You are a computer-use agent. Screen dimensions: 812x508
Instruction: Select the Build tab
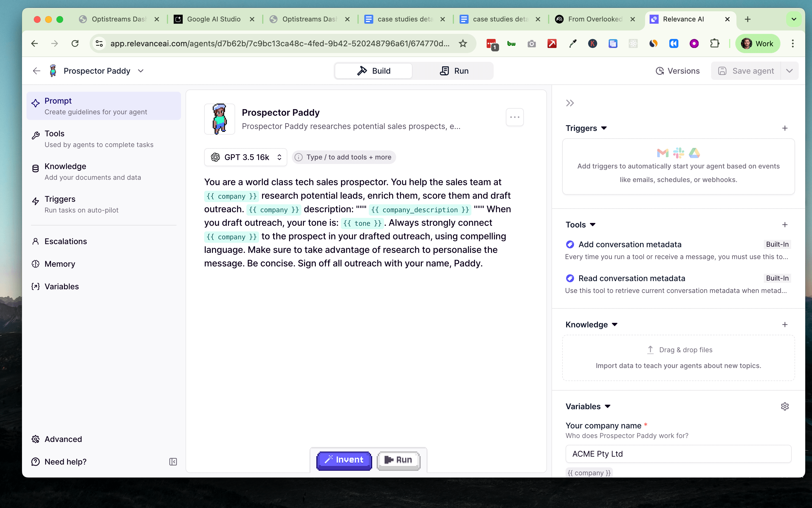[374, 71]
